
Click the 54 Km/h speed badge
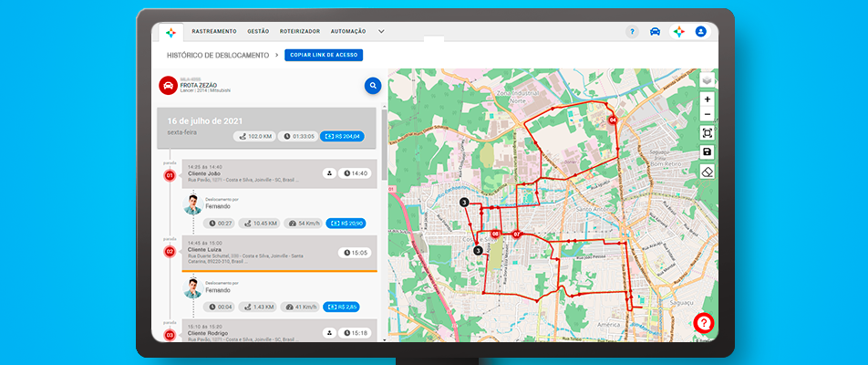click(x=304, y=224)
